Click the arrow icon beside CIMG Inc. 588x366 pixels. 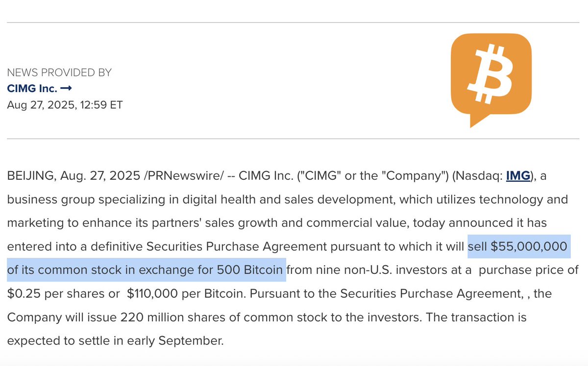click(x=66, y=89)
